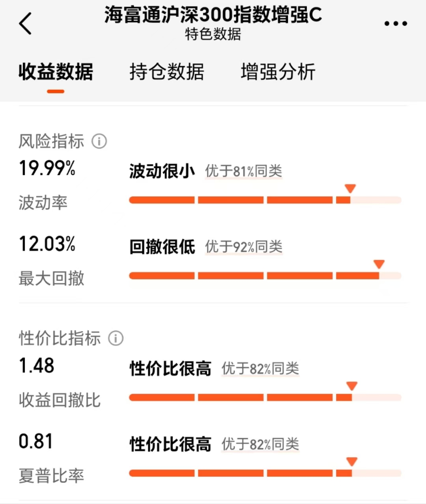Select the 1.48 收益回撤比 value
The width and height of the screenshot is (426, 504).
tap(36, 366)
